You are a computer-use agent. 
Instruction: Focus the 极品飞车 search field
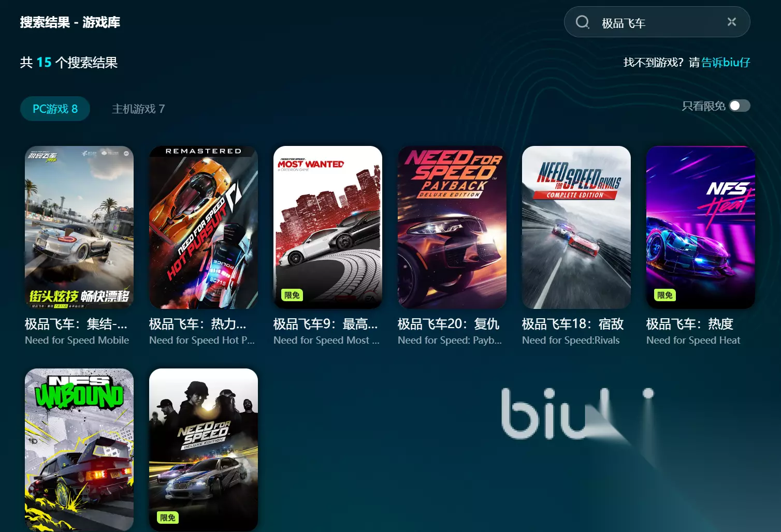point(658,23)
